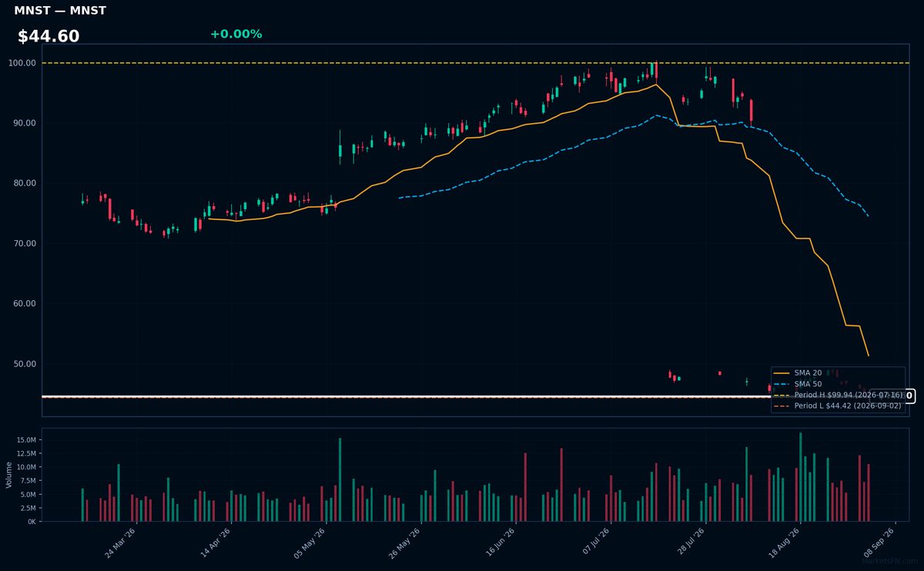Click the 2.5M volume axis label
The width and height of the screenshot is (924, 571).
[28, 508]
